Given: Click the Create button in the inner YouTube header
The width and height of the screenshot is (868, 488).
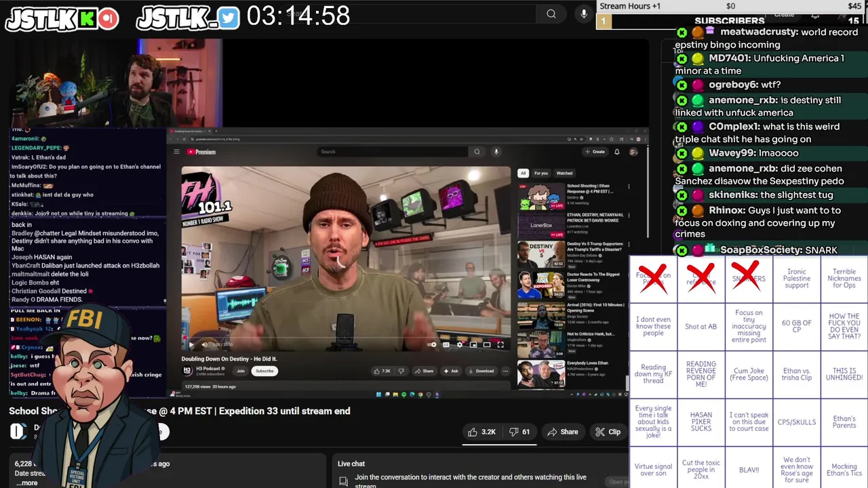Looking at the screenshot, I should tap(595, 152).
